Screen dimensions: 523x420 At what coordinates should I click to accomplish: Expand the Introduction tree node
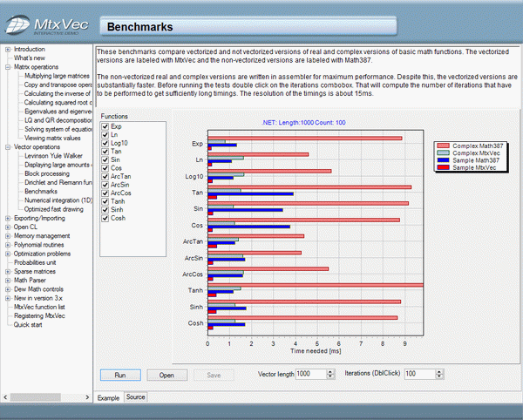click(8, 50)
